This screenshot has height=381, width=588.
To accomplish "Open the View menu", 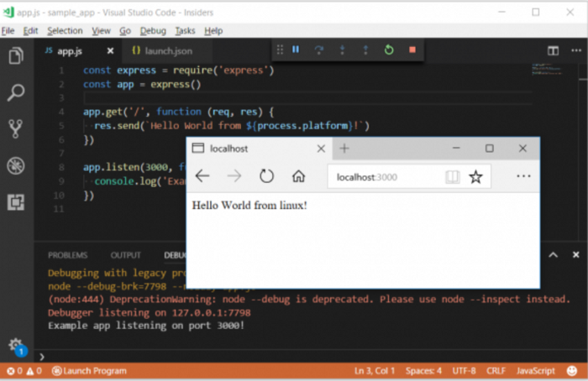I will 101,31.
